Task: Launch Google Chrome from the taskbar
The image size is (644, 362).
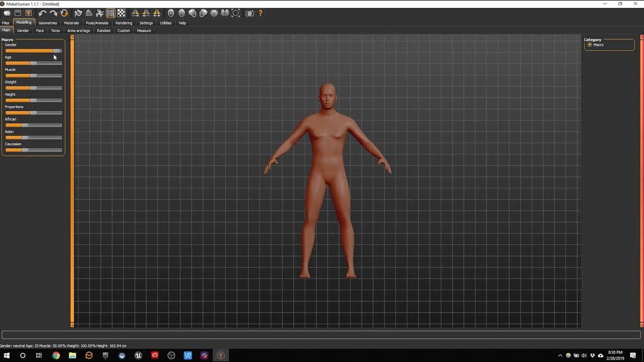Action: [56, 355]
